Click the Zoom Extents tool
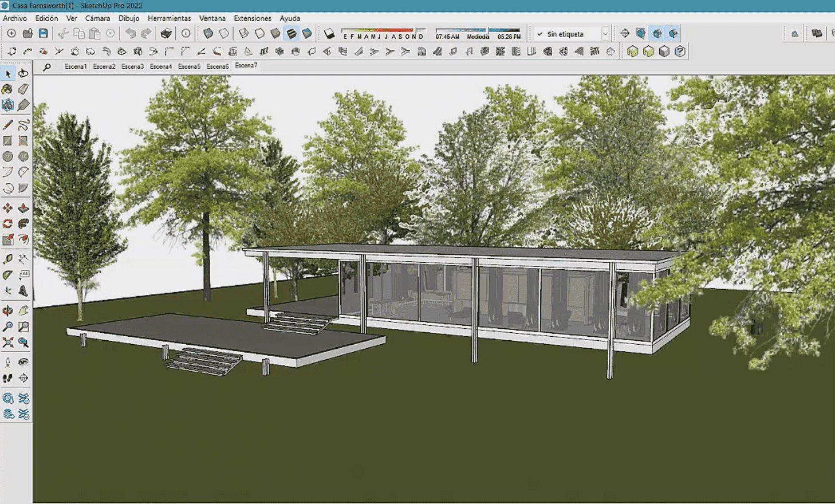The image size is (835, 504). click(7, 342)
